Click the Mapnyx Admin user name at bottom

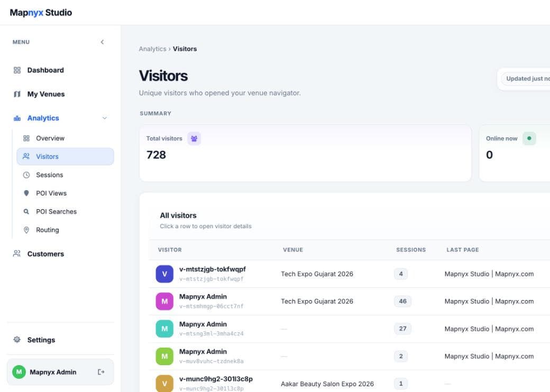53,372
